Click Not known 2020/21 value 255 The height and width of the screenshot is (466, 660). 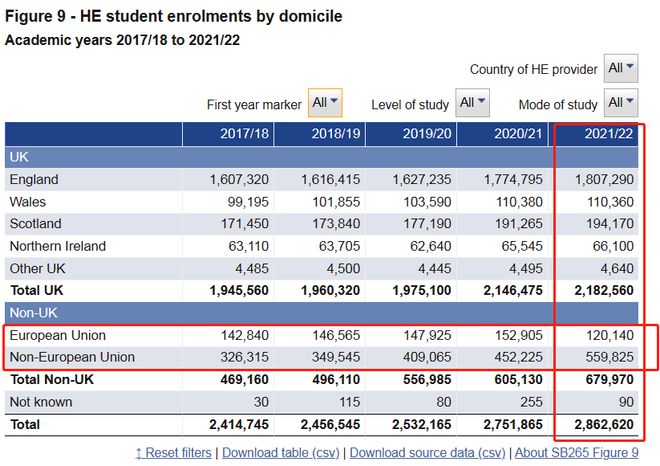(x=531, y=402)
